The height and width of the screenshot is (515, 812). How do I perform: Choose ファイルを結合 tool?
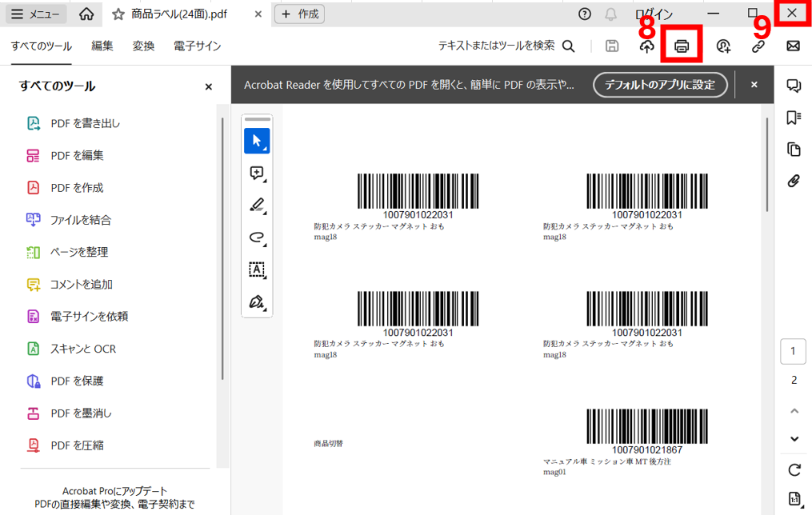(x=68, y=220)
